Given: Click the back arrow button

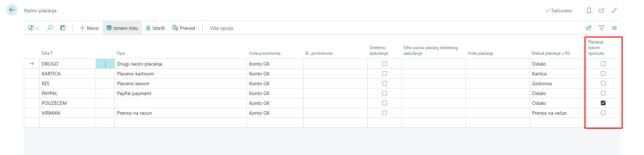Looking at the screenshot, I should [12, 10].
